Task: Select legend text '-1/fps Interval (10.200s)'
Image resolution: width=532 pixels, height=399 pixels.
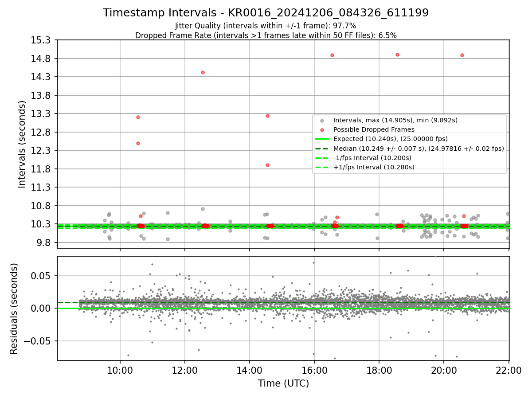Action: 372,158
